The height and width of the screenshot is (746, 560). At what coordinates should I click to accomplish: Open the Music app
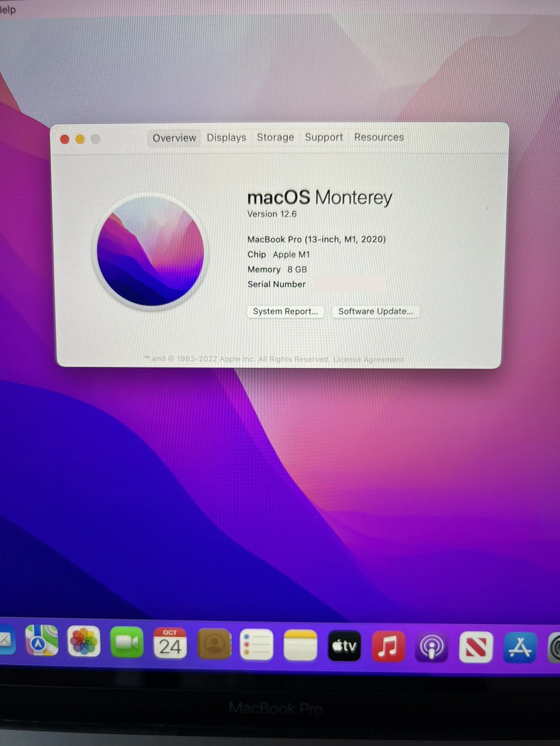tap(389, 646)
